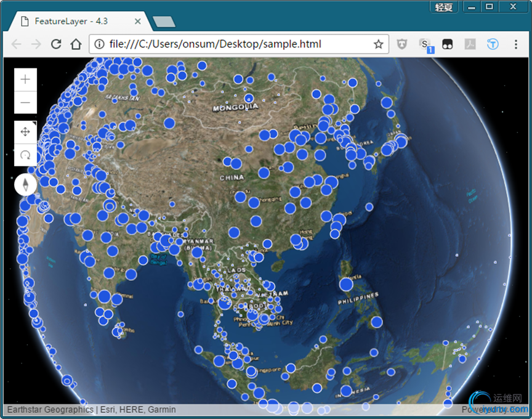
Task: Close the FeatureLayer - 4.3 tab
Action: click(x=137, y=22)
